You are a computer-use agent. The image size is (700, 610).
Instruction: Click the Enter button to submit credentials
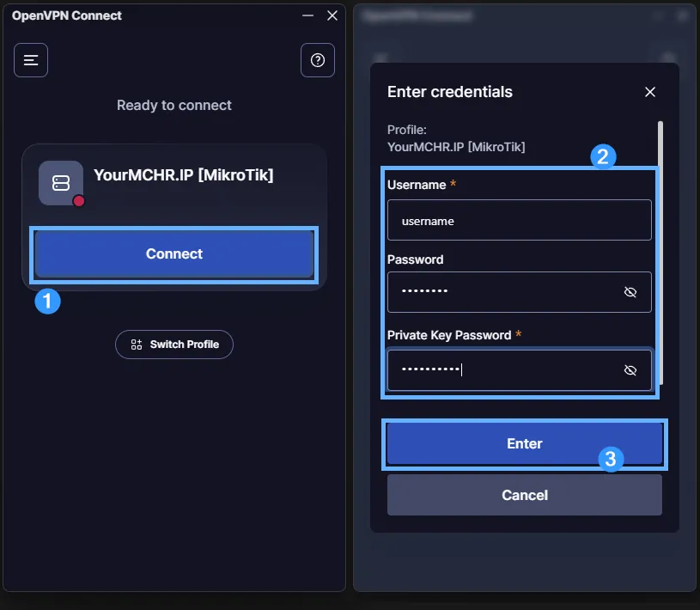coord(525,443)
